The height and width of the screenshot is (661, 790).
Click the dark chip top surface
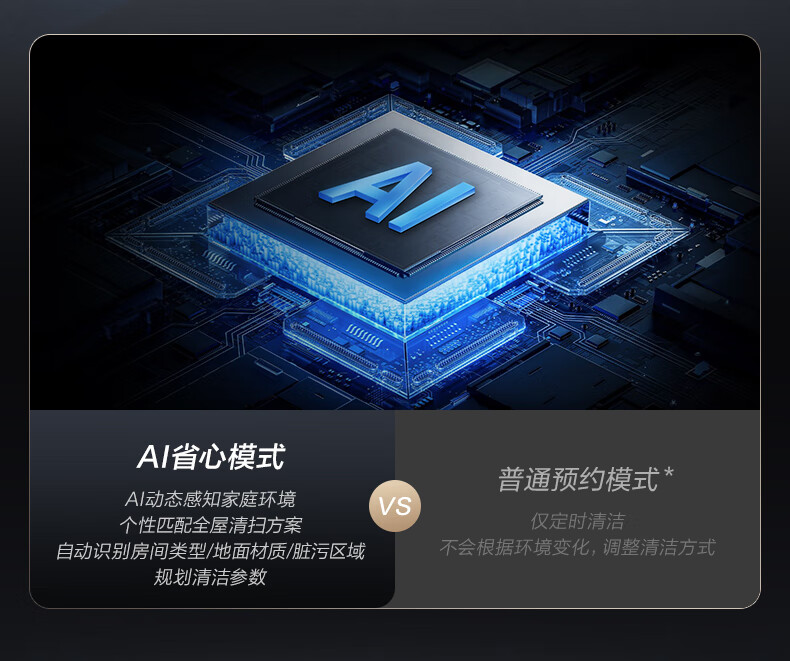point(398,202)
